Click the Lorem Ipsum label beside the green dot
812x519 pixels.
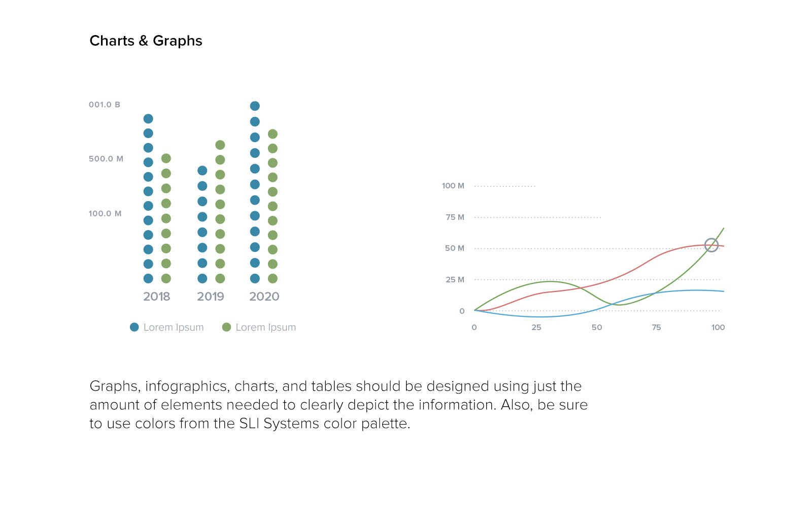[x=265, y=328]
